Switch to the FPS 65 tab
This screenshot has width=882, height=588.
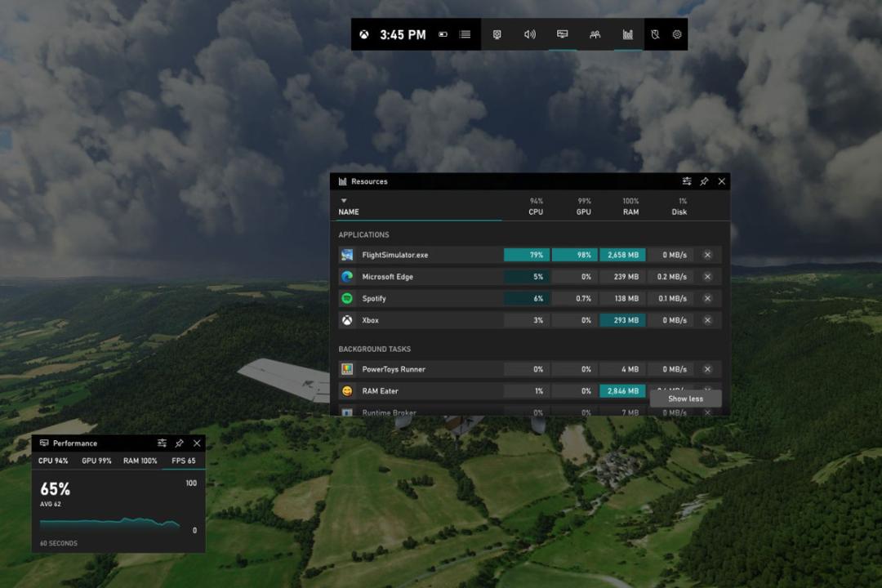[184, 461]
